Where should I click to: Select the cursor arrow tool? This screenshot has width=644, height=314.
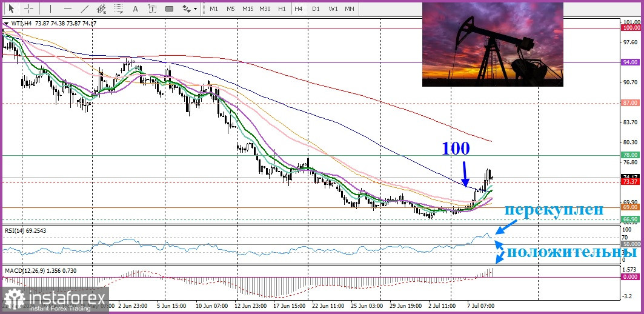[x=11, y=8]
